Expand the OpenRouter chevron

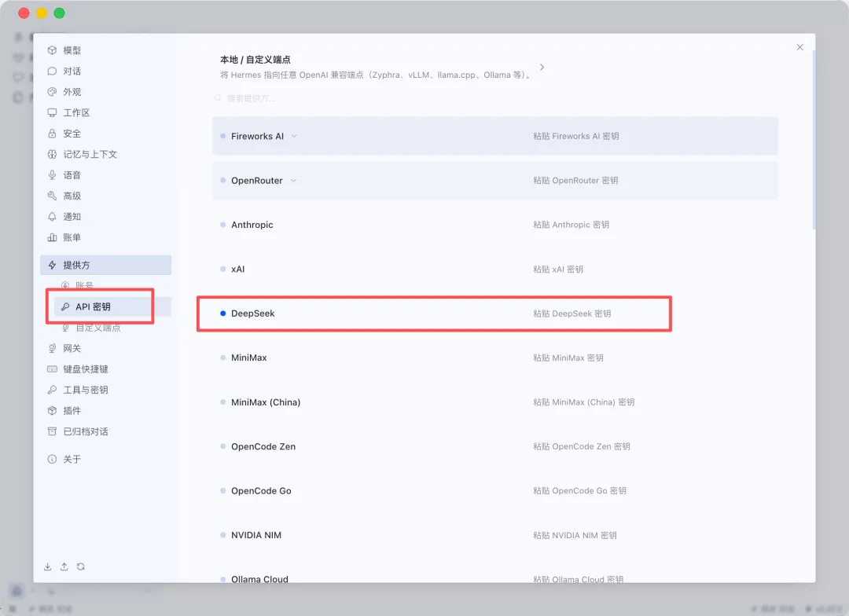point(293,180)
